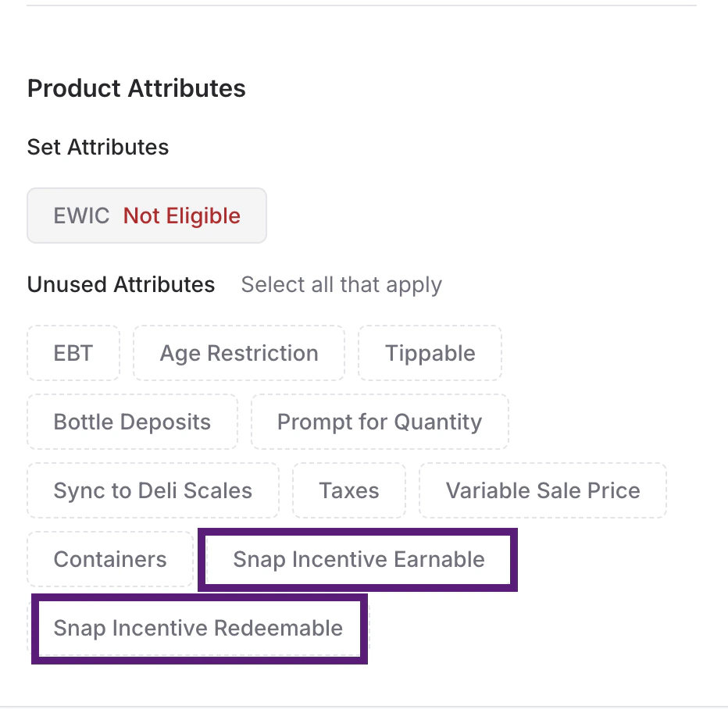This screenshot has width=728, height=709.
Task: Add the Bottle Deposits attribute
Action: [x=132, y=422]
